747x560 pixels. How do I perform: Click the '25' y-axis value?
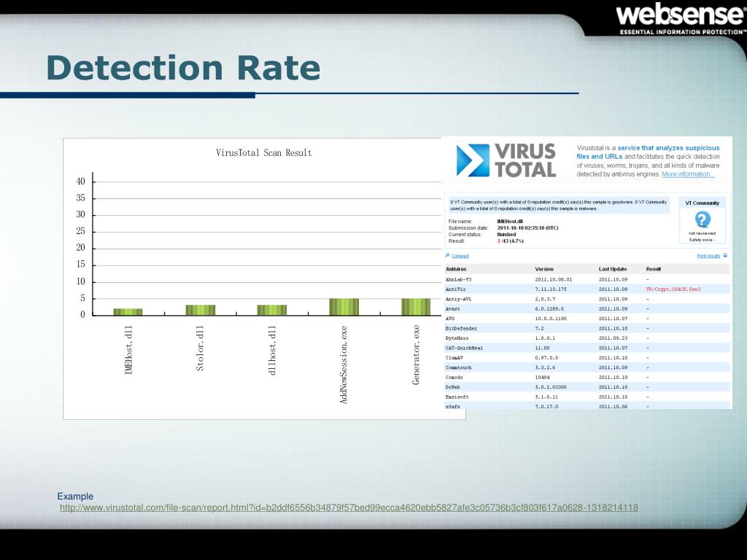click(80, 231)
